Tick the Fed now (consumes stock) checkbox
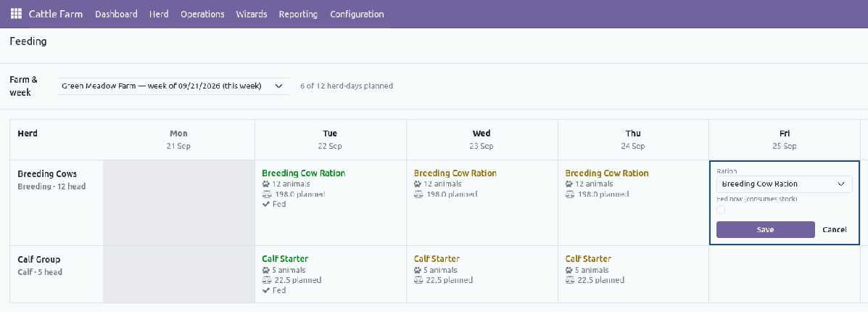The width and height of the screenshot is (868, 312). 720,210
